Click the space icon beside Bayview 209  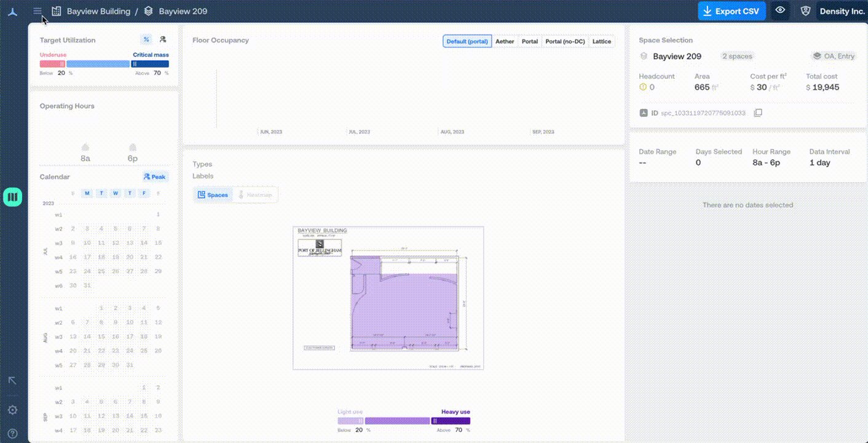pos(644,56)
